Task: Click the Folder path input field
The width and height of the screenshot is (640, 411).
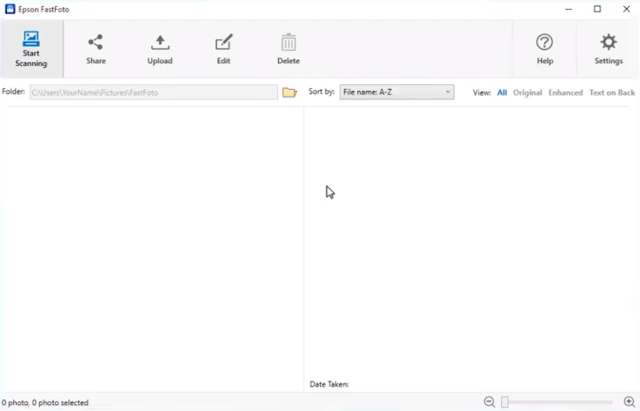Action: point(154,92)
